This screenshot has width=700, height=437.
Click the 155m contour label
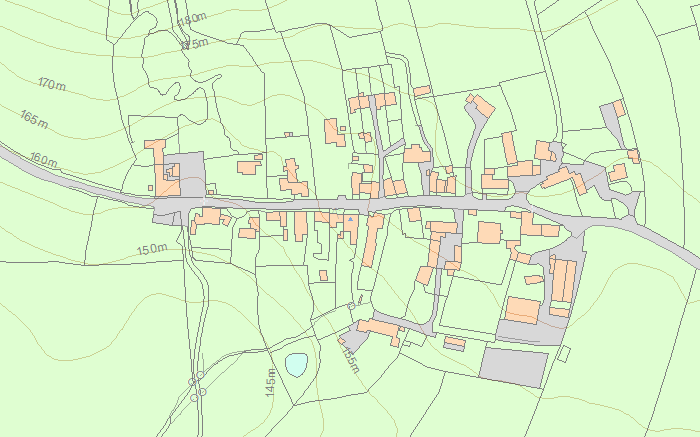coord(350,360)
